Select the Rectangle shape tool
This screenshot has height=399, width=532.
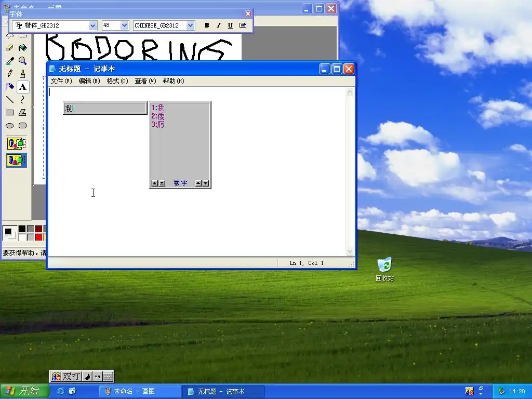coord(9,112)
